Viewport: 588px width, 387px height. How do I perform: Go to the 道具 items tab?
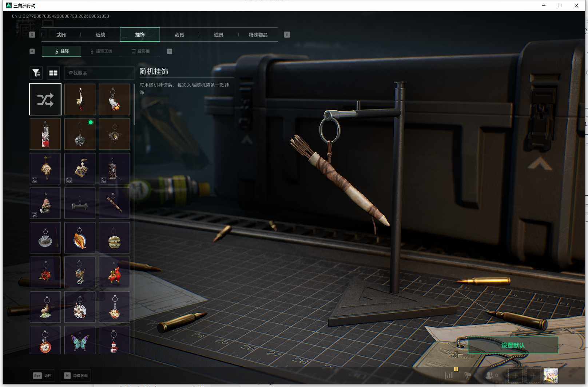click(x=219, y=35)
